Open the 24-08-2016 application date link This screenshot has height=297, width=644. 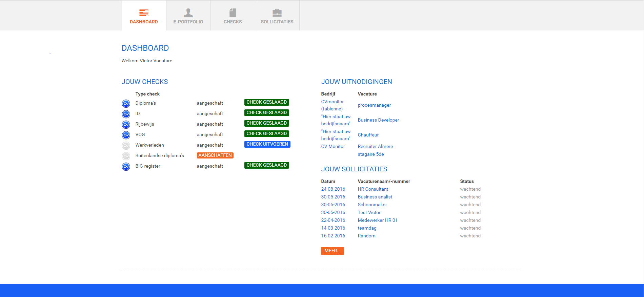click(333, 189)
